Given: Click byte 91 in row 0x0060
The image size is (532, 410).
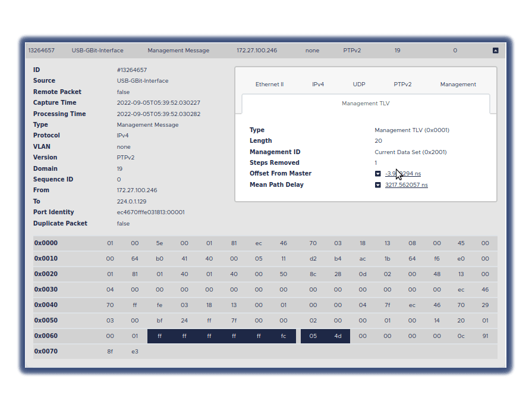Looking at the screenshot, I should click(485, 336).
